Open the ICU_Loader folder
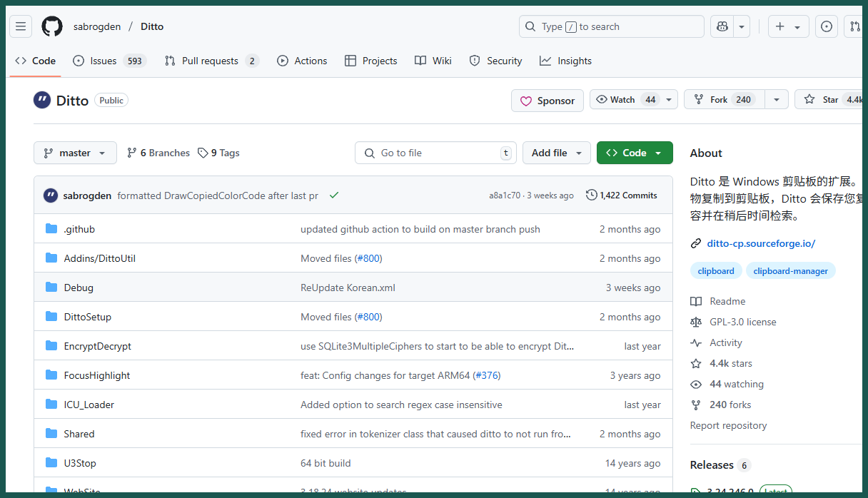868x498 pixels. [x=89, y=405]
